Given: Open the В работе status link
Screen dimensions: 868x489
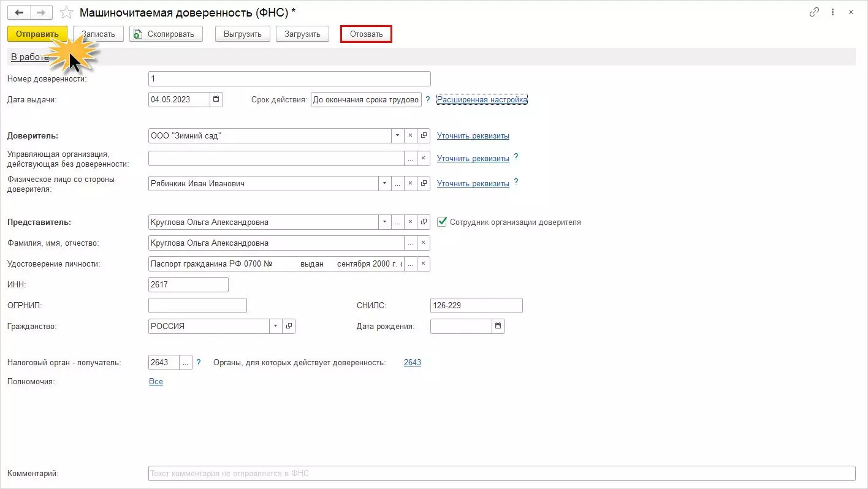Looking at the screenshot, I should (30, 57).
